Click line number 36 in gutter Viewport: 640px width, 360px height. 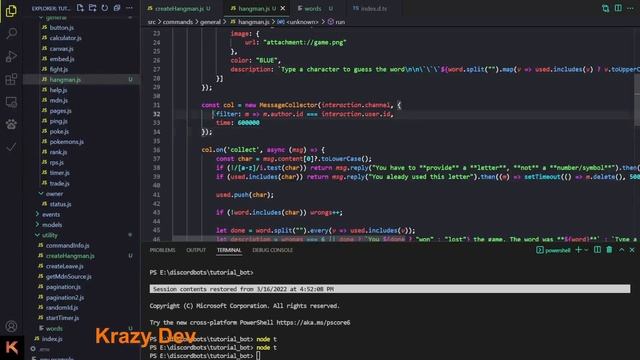pos(156,150)
